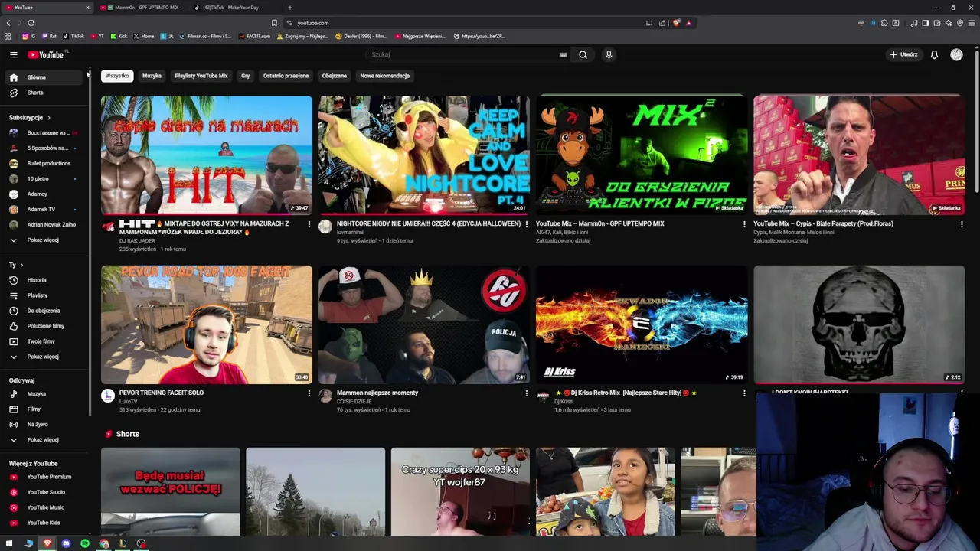The width and height of the screenshot is (980, 551).
Task: Open Subskrypcje chevron header
Action: pos(30,118)
